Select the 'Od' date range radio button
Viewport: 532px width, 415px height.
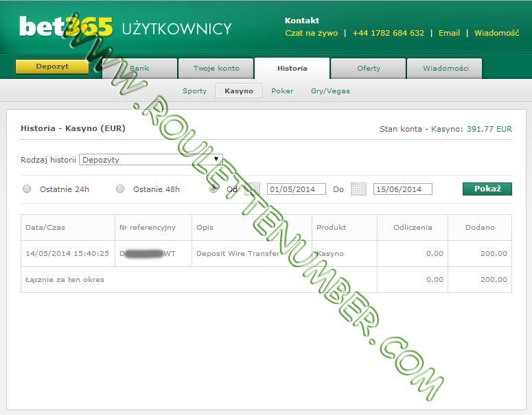click(x=213, y=189)
